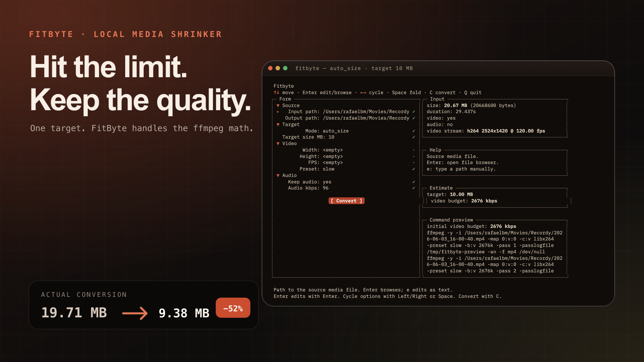This screenshot has width=644, height=362.
Task: Click the checkmark on the Audio kbps row
Action: pyautogui.click(x=413, y=188)
